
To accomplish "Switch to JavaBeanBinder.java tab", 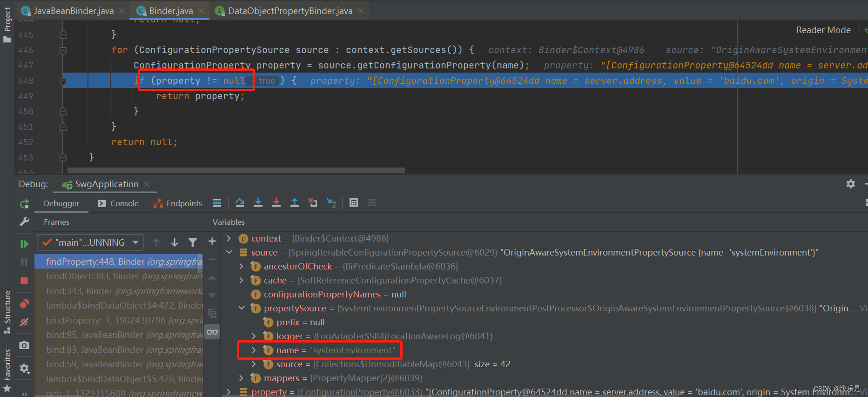I will [x=74, y=11].
